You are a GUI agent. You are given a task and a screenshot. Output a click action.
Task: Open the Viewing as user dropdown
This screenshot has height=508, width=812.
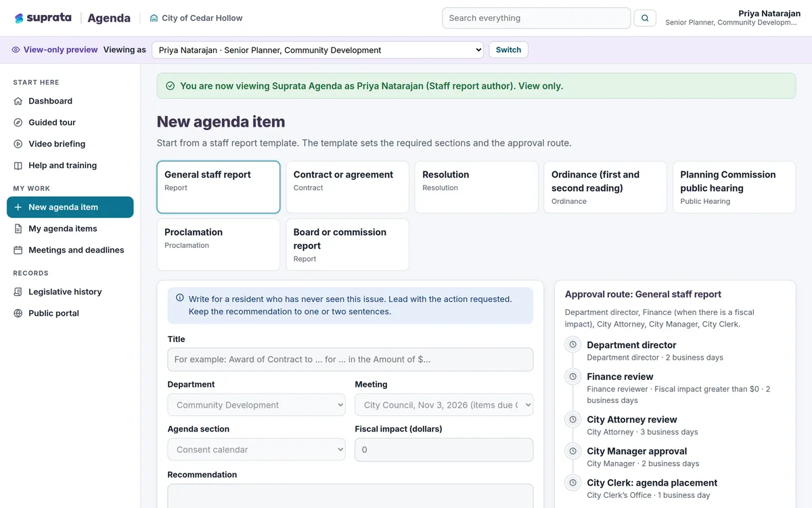tap(317, 50)
